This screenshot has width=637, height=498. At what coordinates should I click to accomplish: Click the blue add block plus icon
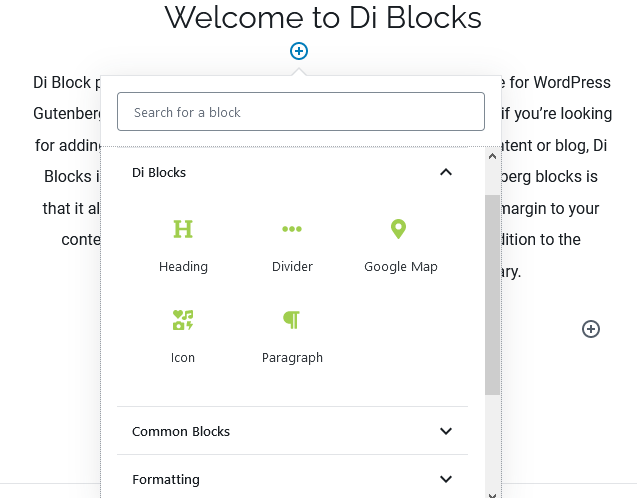[299, 51]
